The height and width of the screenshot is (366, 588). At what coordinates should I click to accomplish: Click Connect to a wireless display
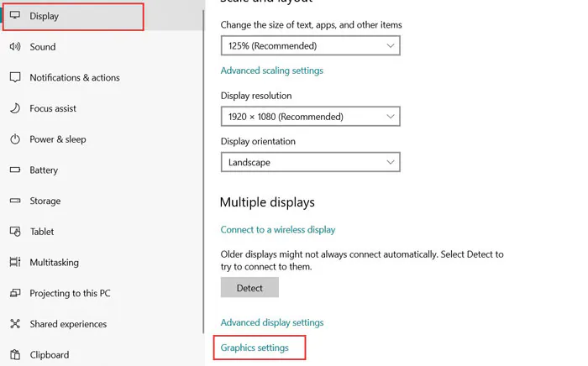coord(277,229)
